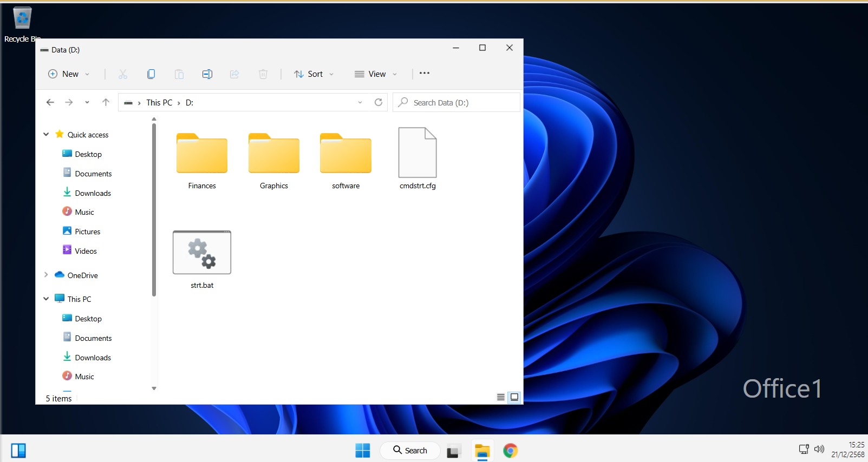
Task: Open the Windows Start menu
Action: click(x=362, y=450)
